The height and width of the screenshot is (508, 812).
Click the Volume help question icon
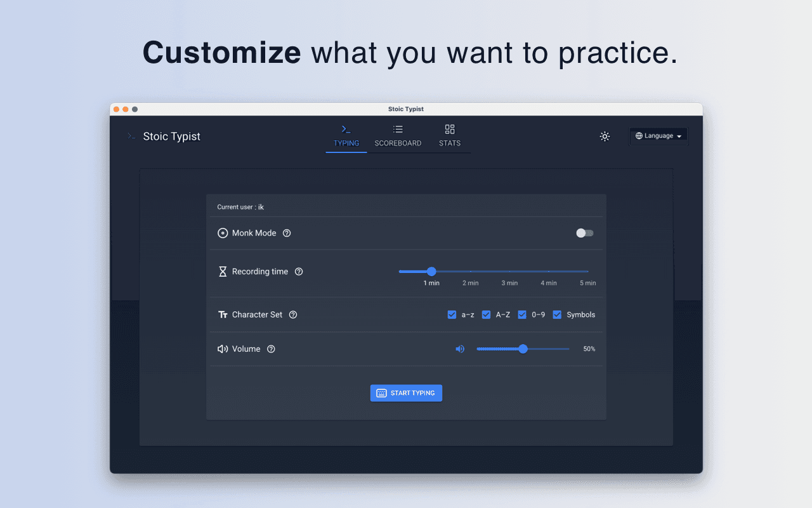point(271,349)
